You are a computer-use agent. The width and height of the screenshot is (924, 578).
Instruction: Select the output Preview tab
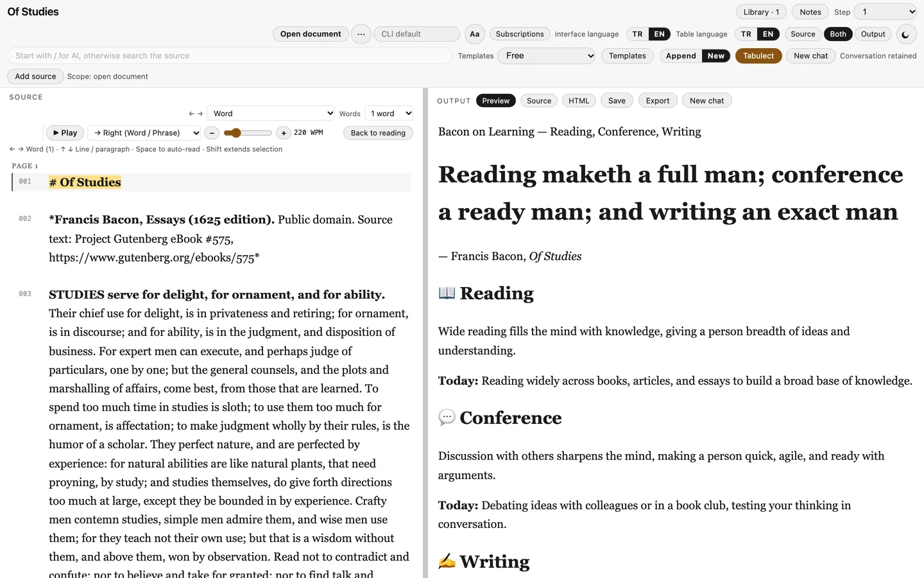click(496, 101)
